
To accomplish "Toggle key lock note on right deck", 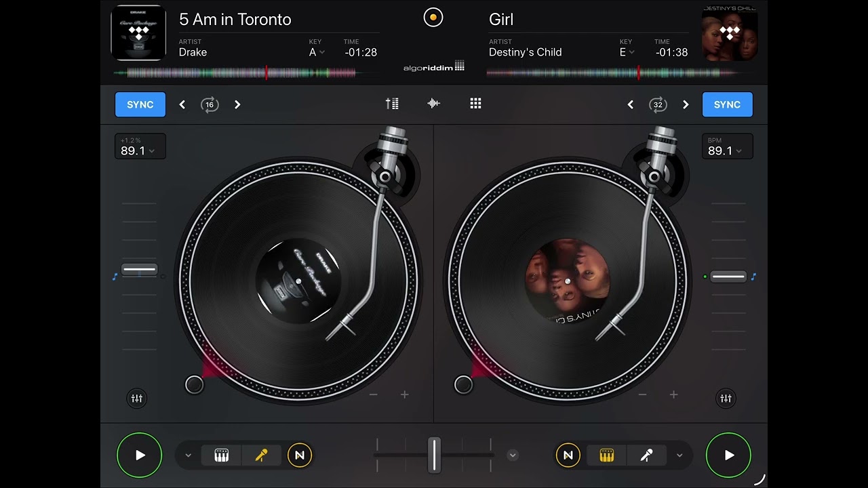I will pos(753,277).
